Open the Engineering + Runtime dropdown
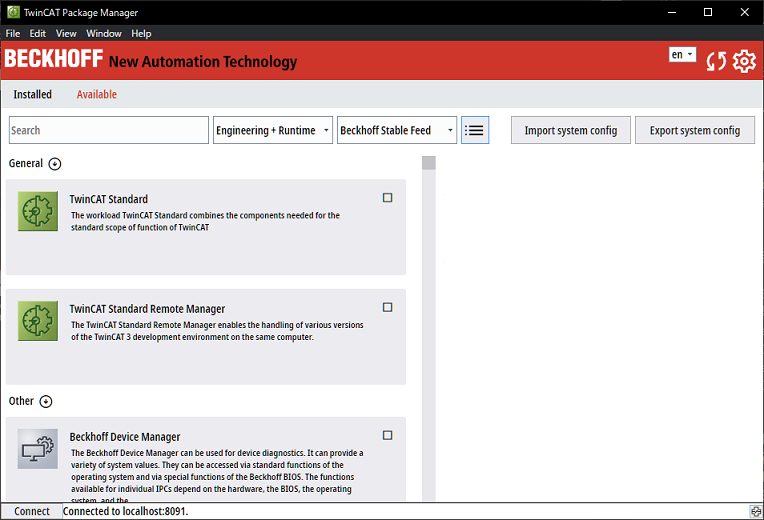The height and width of the screenshot is (520, 764). tap(273, 130)
